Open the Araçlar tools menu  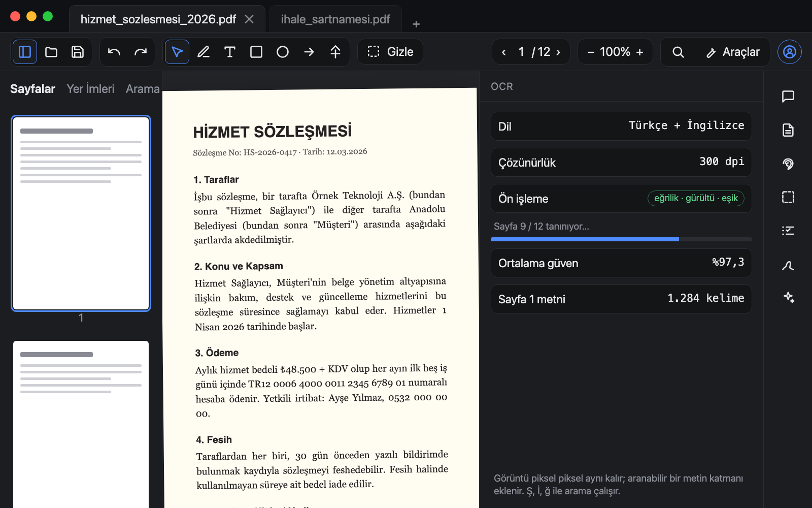pyautogui.click(x=733, y=52)
